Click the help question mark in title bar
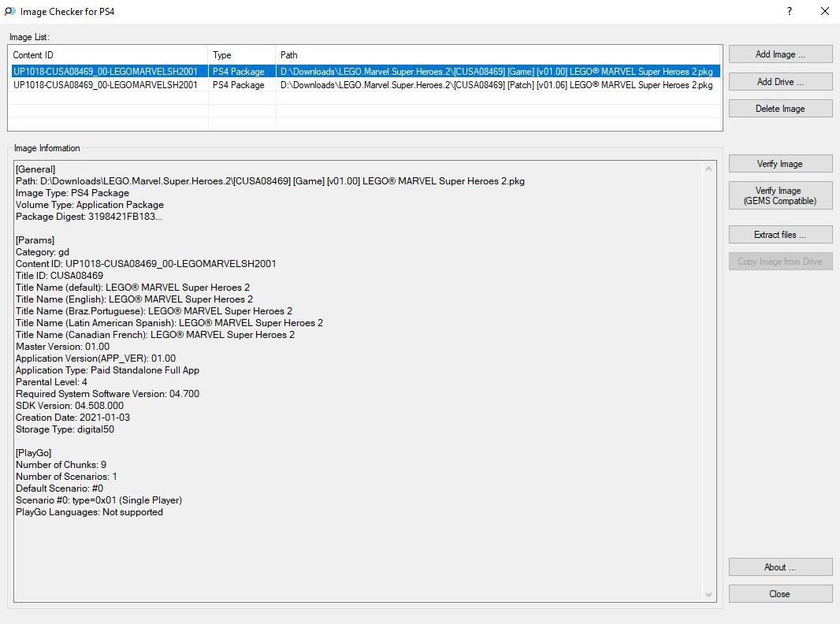This screenshot has width=840, height=624. click(789, 11)
